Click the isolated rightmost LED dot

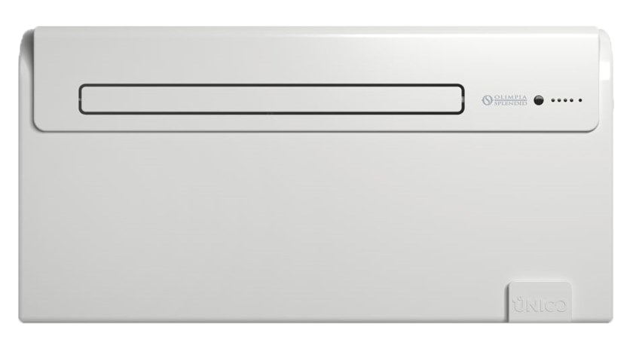pyautogui.click(x=580, y=100)
